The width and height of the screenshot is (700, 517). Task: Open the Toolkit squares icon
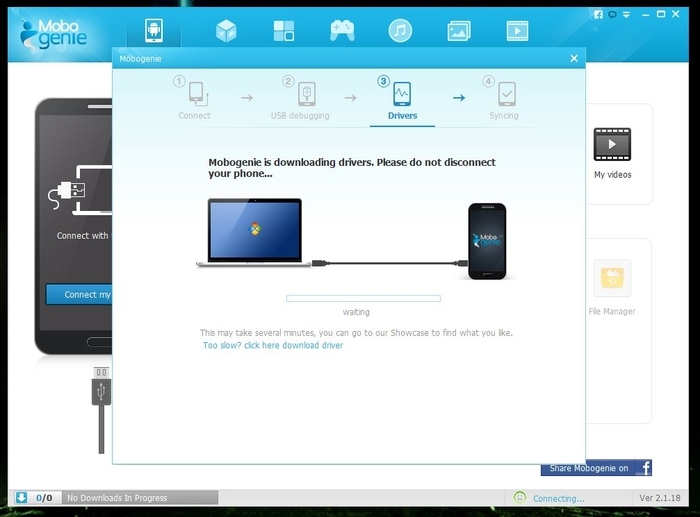pyautogui.click(x=283, y=31)
